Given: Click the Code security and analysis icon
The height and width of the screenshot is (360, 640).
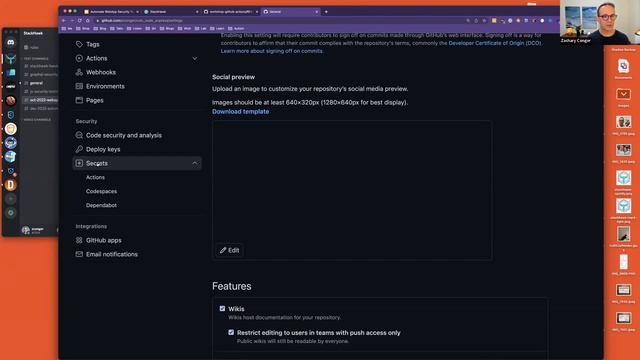Looking at the screenshot, I should pyautogui.click(x=79, y=135).
